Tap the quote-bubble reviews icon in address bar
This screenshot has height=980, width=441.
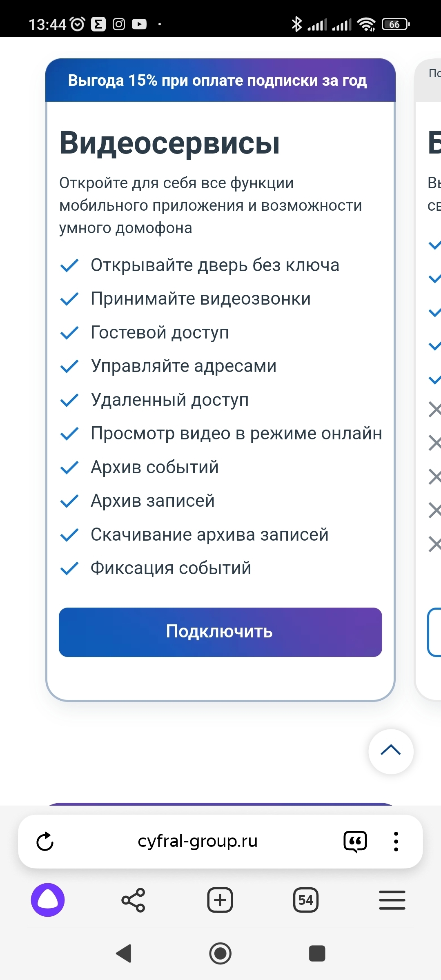355,842
